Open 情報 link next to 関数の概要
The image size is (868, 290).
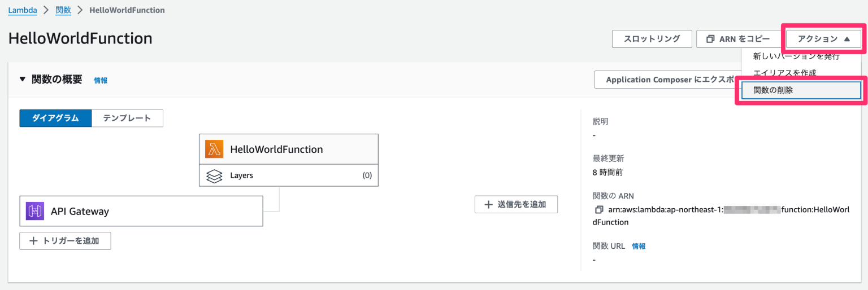(x=101, y=81)
